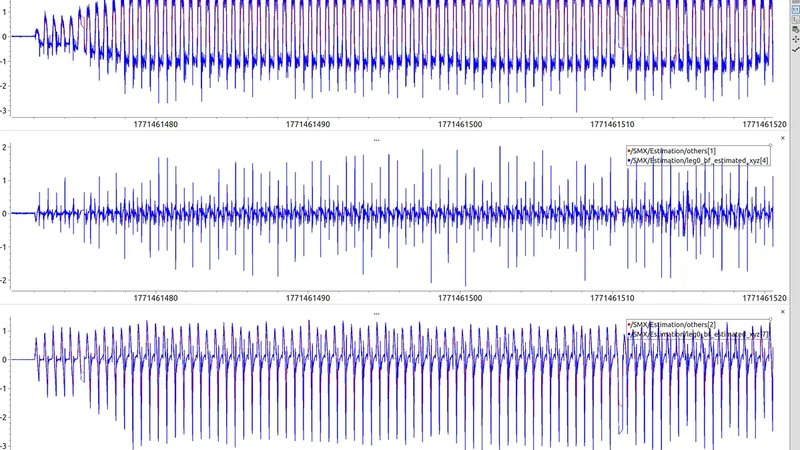Click the circle handle on the middle legend corner

coord(770,145)
